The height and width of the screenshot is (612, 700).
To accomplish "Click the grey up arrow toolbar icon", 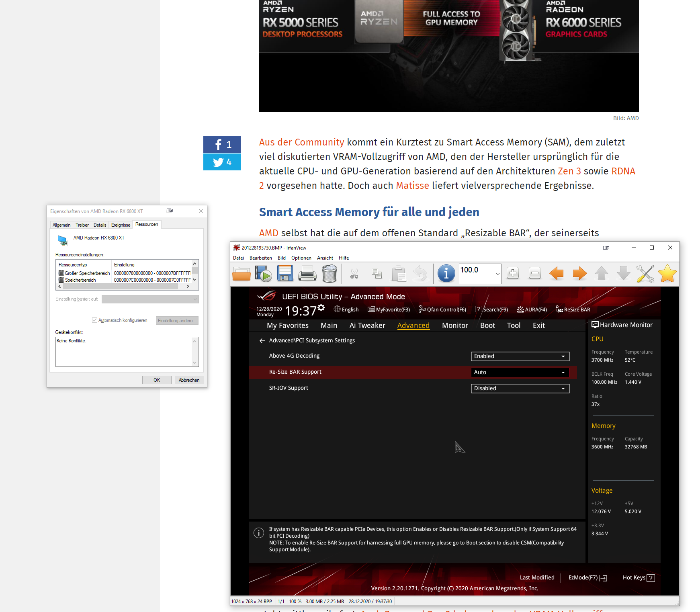I will coord(602,273).
